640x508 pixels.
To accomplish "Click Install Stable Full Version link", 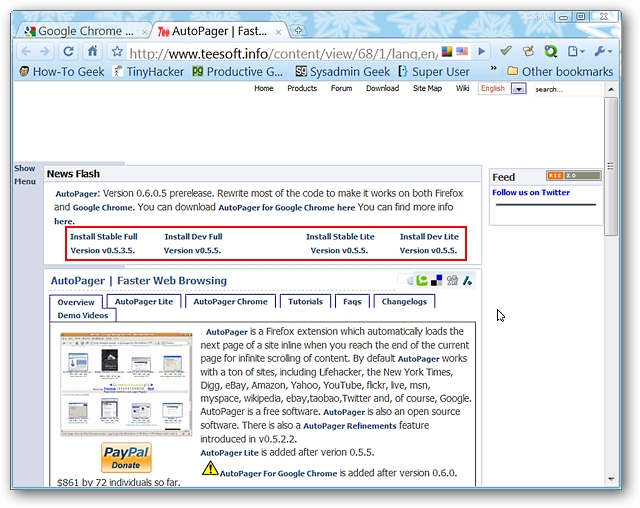I will tap(103, 244).
